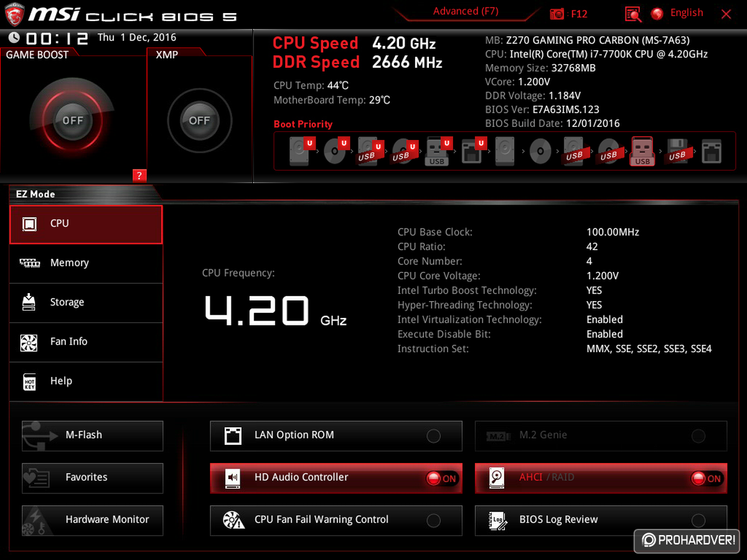This screenshot has height=560, width=747.
Task: Open BIOS Log Review
Action: tap(601, 520)
